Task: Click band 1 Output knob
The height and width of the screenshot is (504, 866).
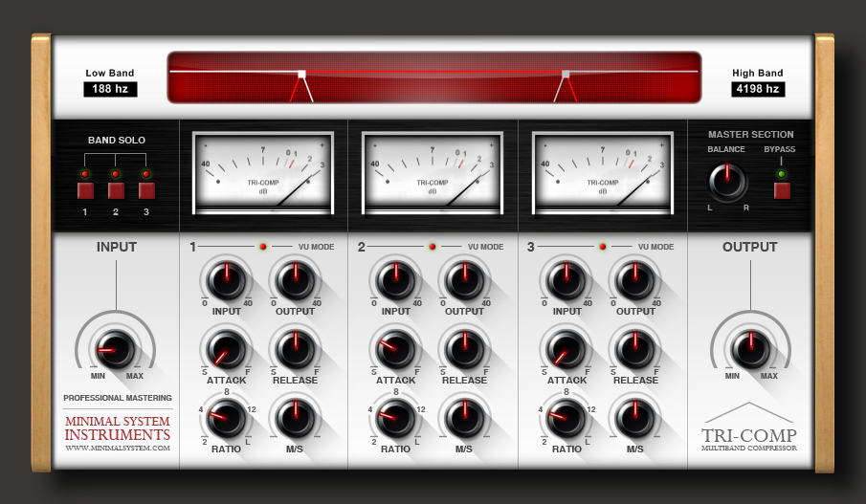Action: click(x=296, y=281)
